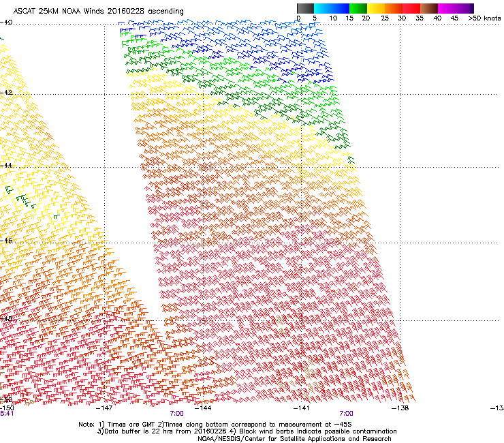The image size is (504, 443).
Task: Click the longitude label -141
Action: pyautogui.click(x=302, y=408)
